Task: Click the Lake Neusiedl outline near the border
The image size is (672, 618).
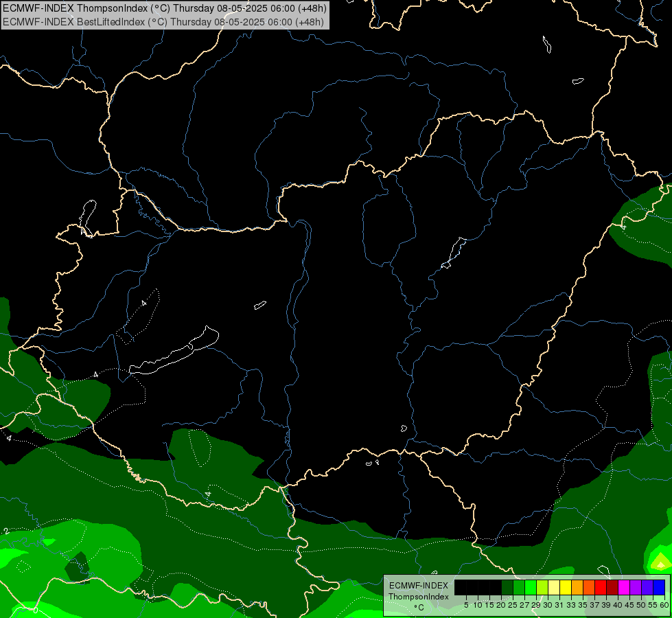Action: click(x=88, y=218)
